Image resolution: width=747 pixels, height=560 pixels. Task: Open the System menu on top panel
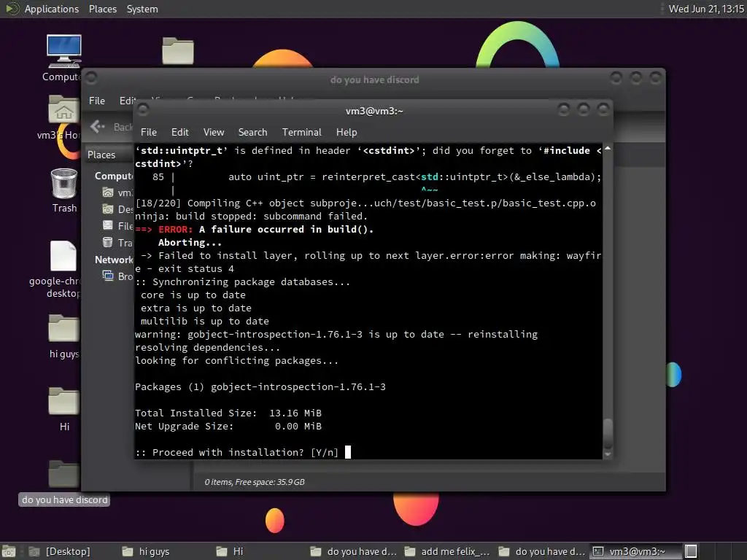[142, 9]
